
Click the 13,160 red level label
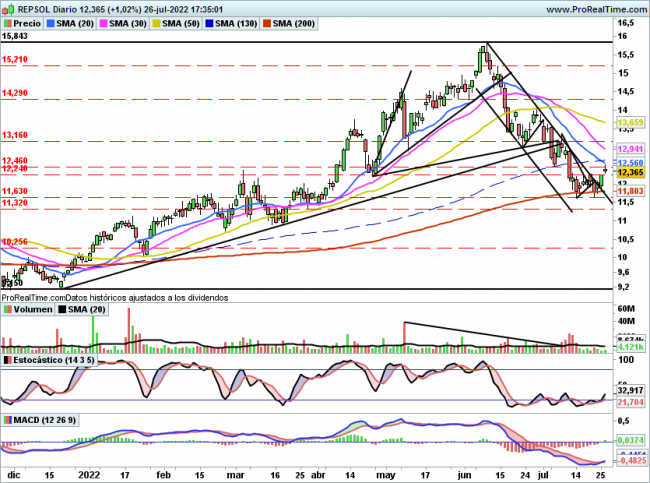click(15, 135)
